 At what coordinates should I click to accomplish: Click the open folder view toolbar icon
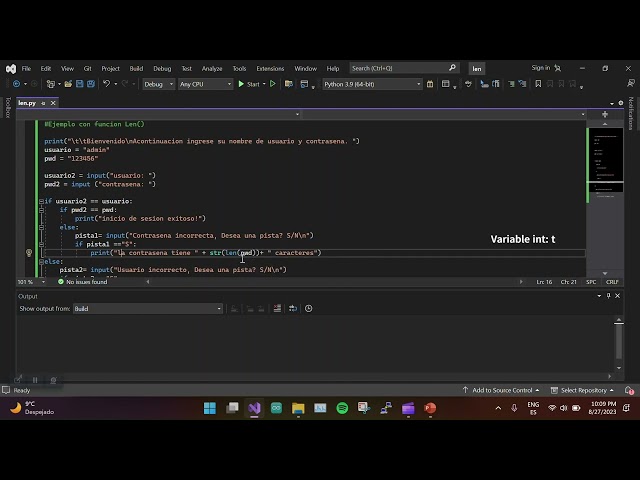[x=289, y=84]
